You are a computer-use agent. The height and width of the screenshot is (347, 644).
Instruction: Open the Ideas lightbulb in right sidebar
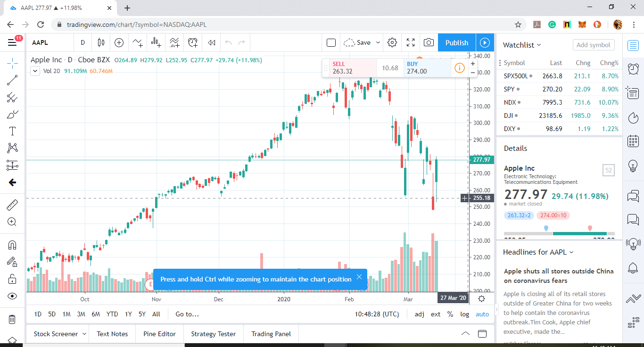[633, 165]
